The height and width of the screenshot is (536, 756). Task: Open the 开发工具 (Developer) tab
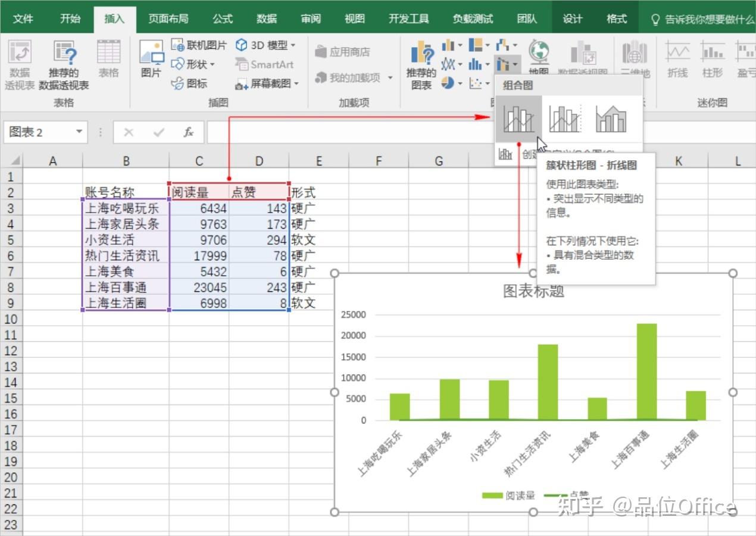(x=408, y=18)
